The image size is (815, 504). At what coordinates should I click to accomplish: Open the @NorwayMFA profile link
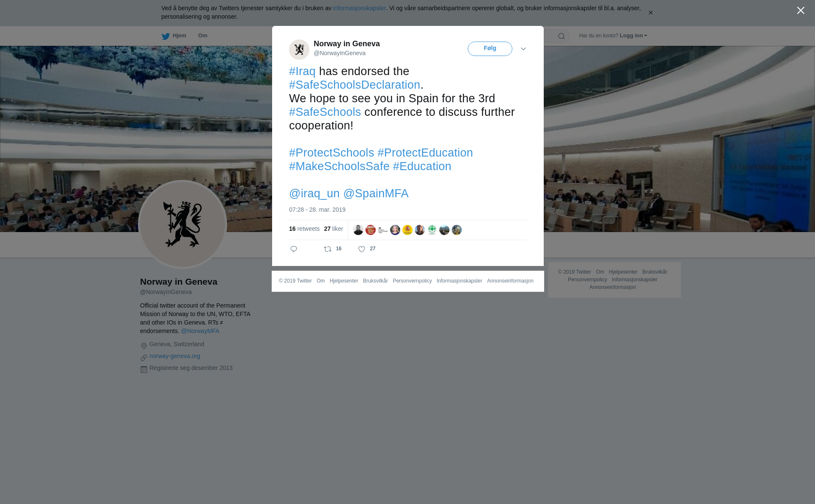(x=200, y=331)
